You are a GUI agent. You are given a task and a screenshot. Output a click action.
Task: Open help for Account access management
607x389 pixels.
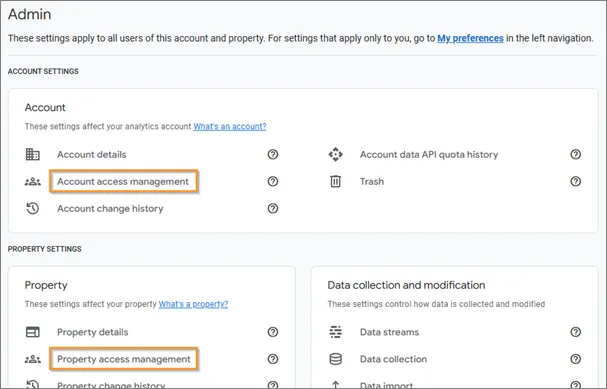pos(273,181)
